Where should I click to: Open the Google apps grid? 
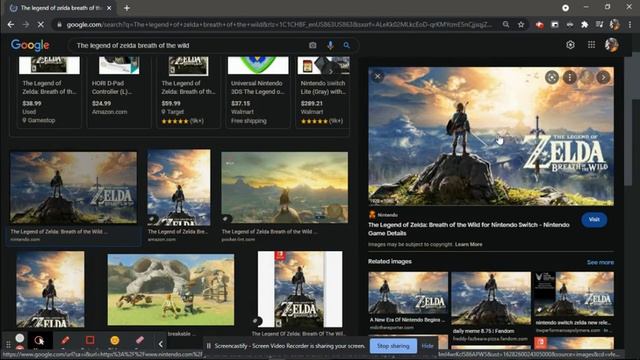tap(591, 45)
